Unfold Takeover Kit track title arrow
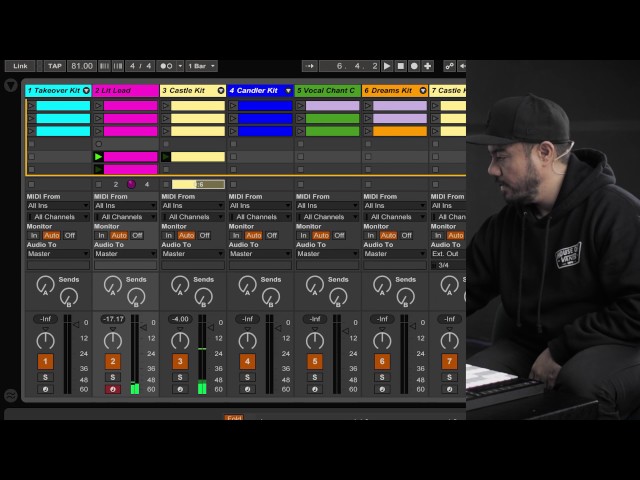This screenshot has height=480, width=640. coord(86,91)
